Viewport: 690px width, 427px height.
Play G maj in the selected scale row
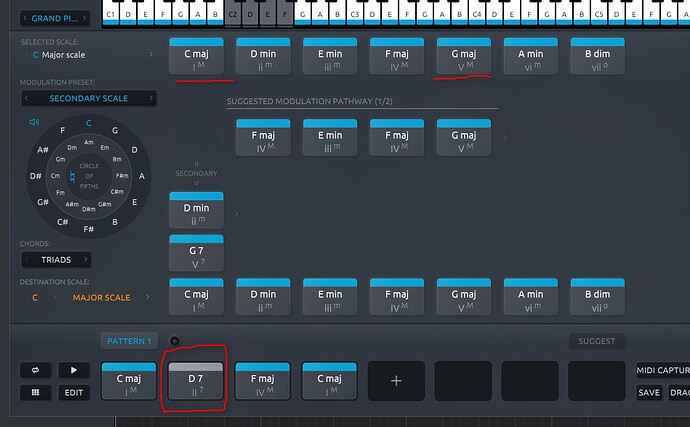464,56
